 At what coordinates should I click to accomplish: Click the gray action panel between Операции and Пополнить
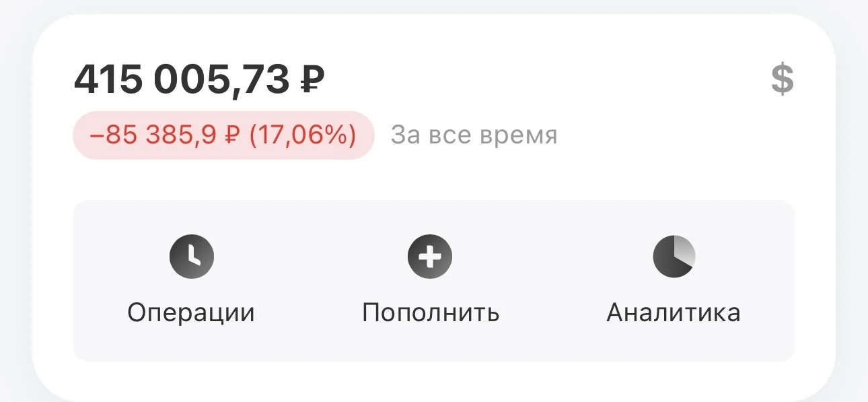310,281
